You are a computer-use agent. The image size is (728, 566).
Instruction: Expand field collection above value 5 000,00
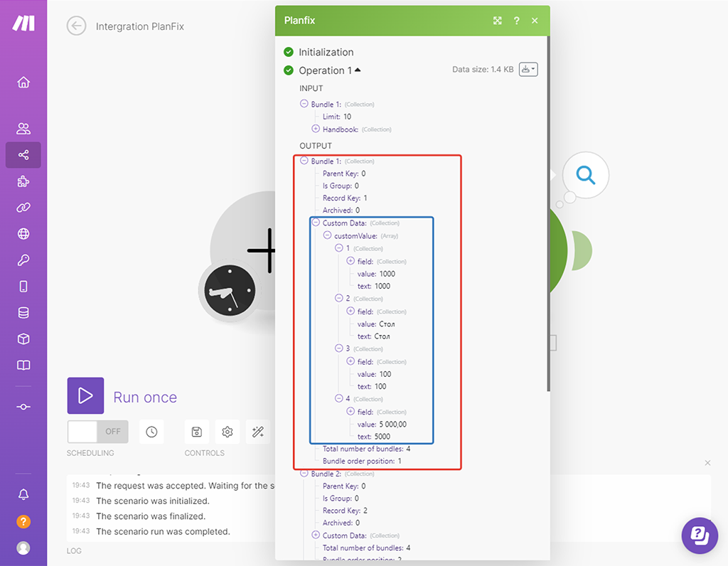350,412
